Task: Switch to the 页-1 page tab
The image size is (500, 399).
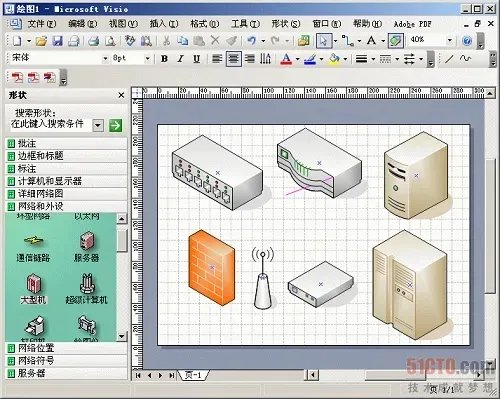Action: pos(193,375)
